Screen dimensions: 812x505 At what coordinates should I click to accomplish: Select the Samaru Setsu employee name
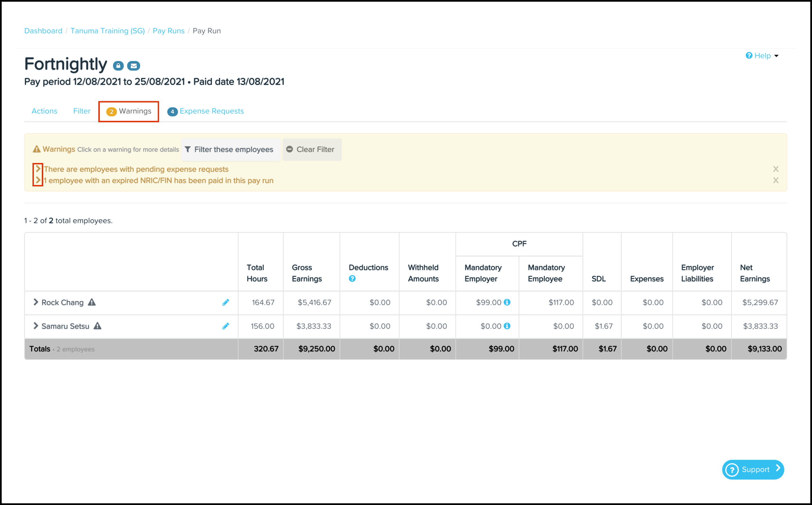click(x=66, y=326)
